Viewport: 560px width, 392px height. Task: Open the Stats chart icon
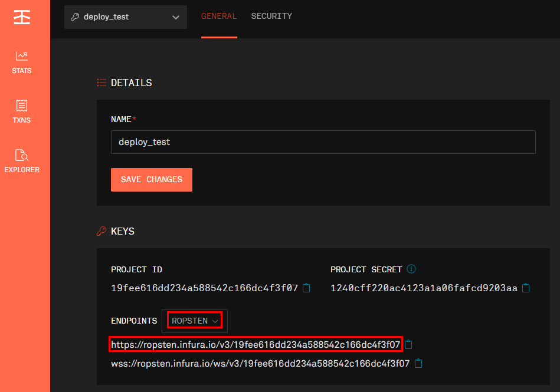[22, 56]
